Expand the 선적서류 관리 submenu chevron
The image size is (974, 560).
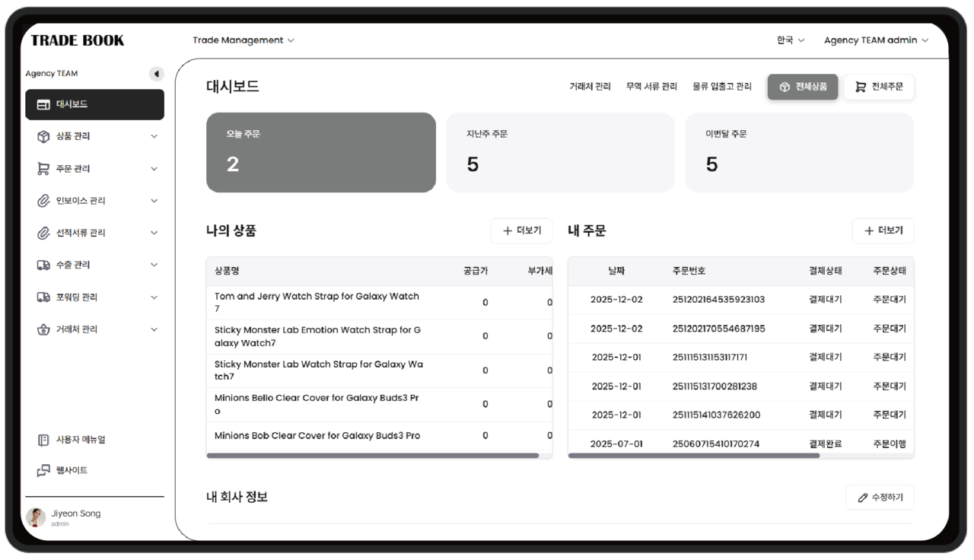154,233
